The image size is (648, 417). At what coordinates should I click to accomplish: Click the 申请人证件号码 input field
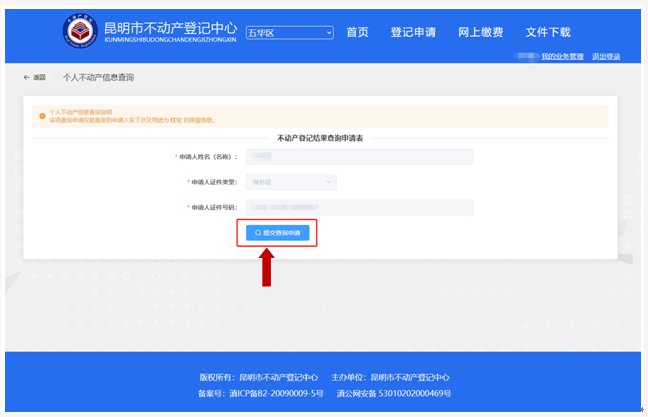point(360,207)
